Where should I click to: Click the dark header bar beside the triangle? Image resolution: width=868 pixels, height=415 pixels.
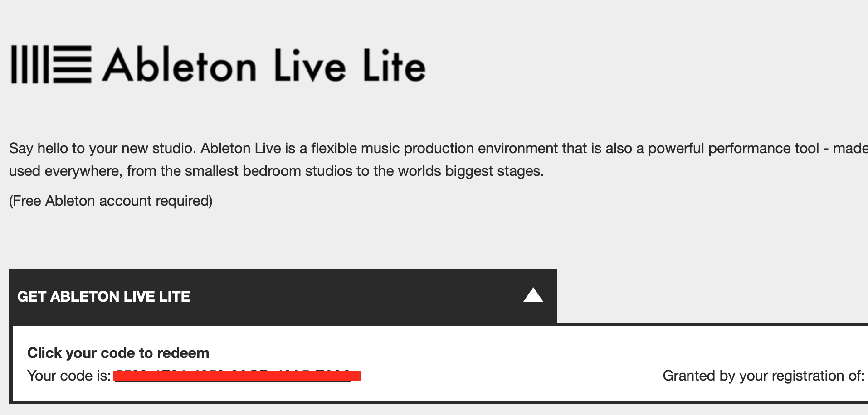(x=354, y=296)
